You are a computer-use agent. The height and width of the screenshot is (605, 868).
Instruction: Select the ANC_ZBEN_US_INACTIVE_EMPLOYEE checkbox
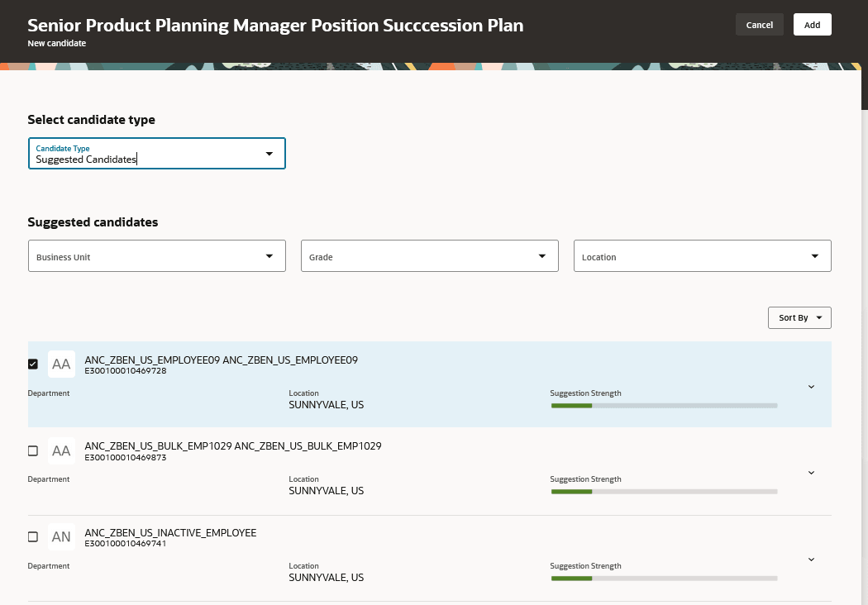pyautogui.click(x=33, y=536)
